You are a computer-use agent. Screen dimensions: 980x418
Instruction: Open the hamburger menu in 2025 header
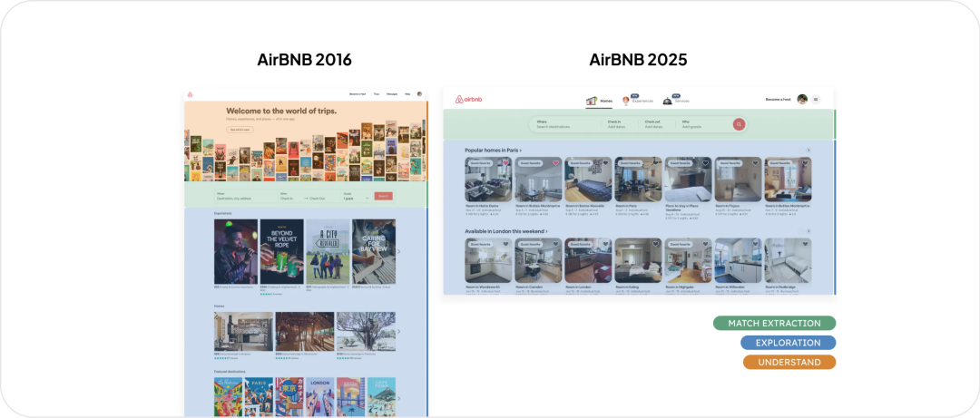816,100
